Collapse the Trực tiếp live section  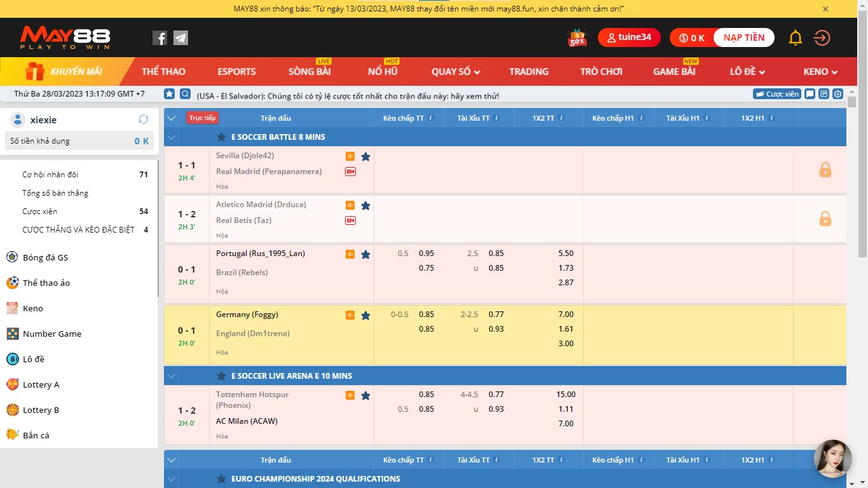tap(171, 118)
